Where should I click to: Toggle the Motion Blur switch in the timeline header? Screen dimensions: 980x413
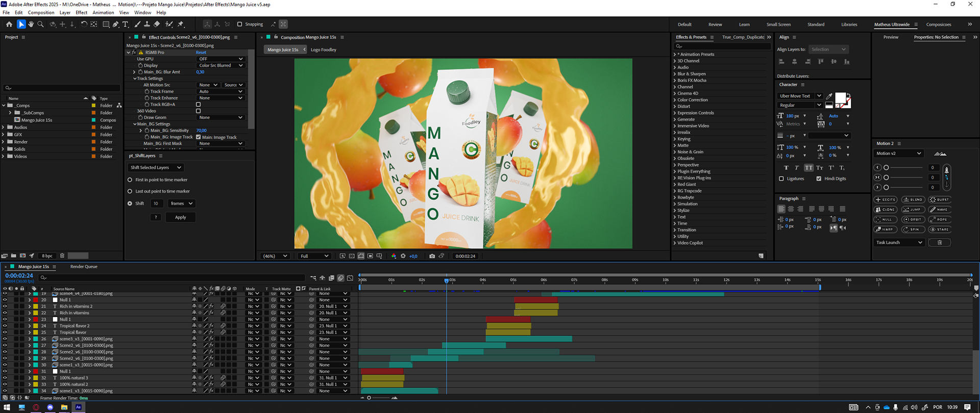point(341,278)
